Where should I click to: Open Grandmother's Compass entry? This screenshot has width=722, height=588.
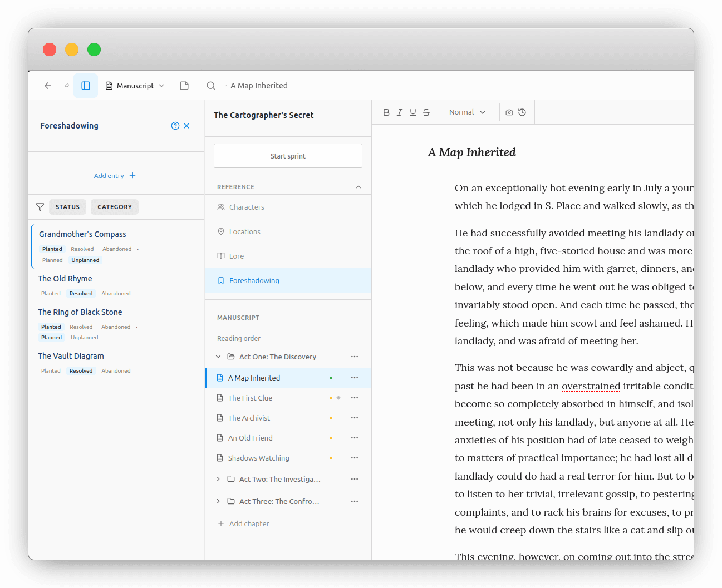(x=82, y=234)
